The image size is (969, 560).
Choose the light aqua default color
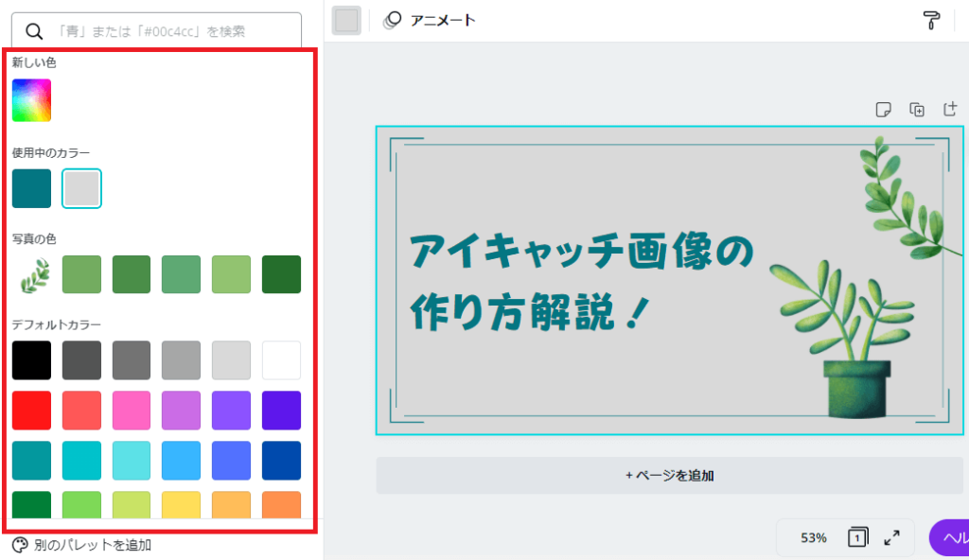(131, 461)
